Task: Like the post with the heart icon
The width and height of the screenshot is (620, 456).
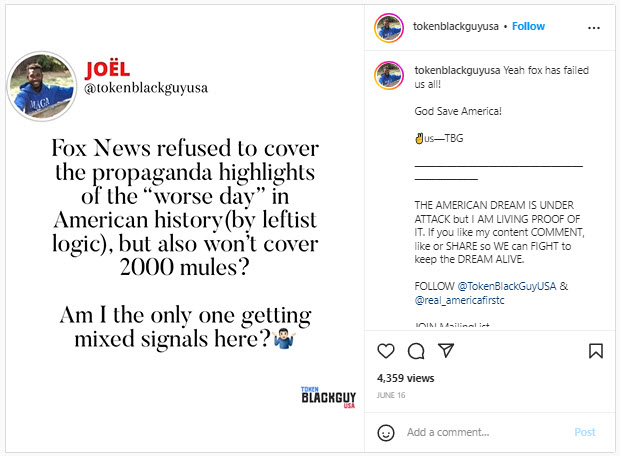Action: pyautogui.click(x=386, y=351)
